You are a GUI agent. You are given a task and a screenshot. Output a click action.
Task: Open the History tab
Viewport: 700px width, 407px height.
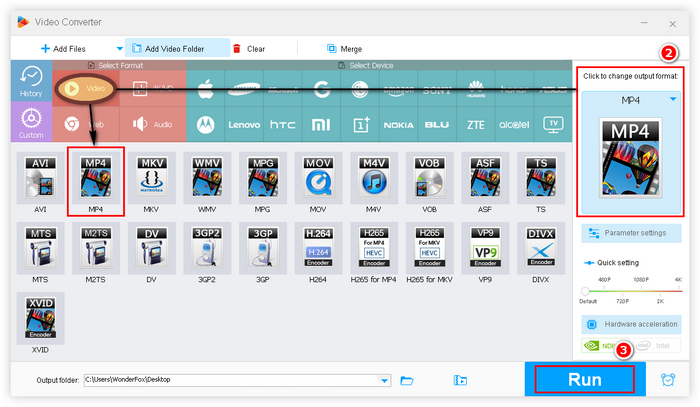pyautogui.click(x=31, y=81)
